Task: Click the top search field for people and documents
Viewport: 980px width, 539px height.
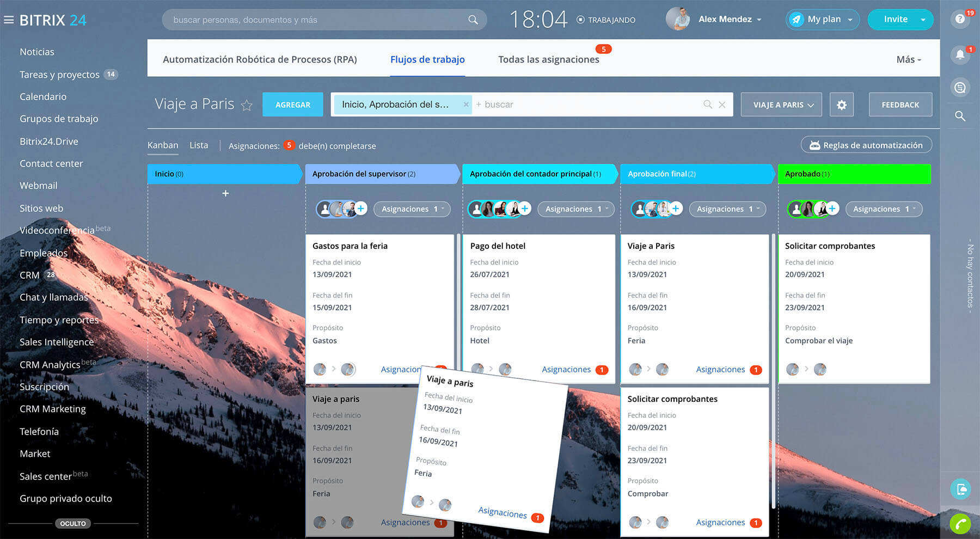Action: 316,20
